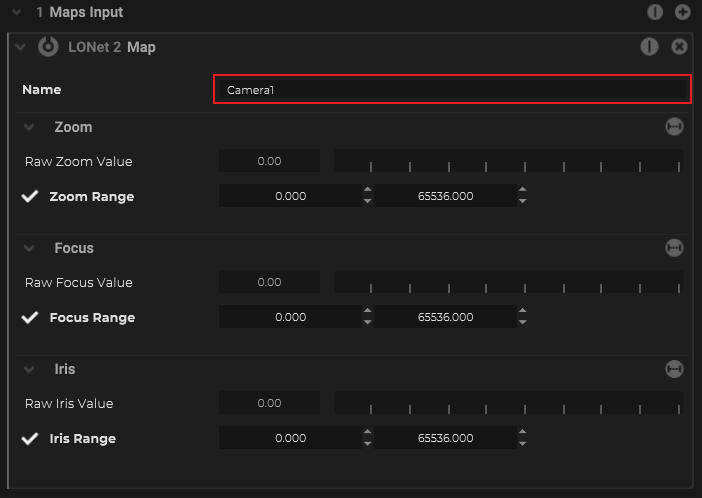Screen dimensions: 702x498
Task: Click the Raw Zoom Value slider bar
Action: (508, 161)
